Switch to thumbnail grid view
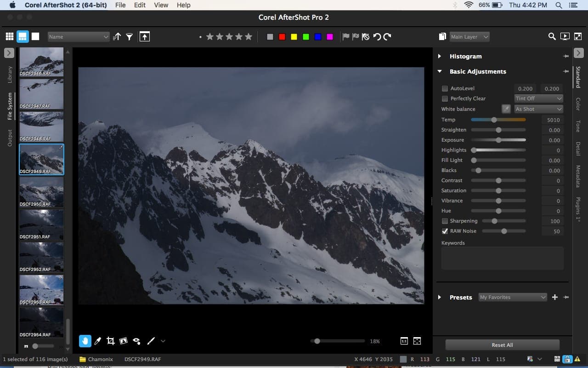 [x=10, y=37]
